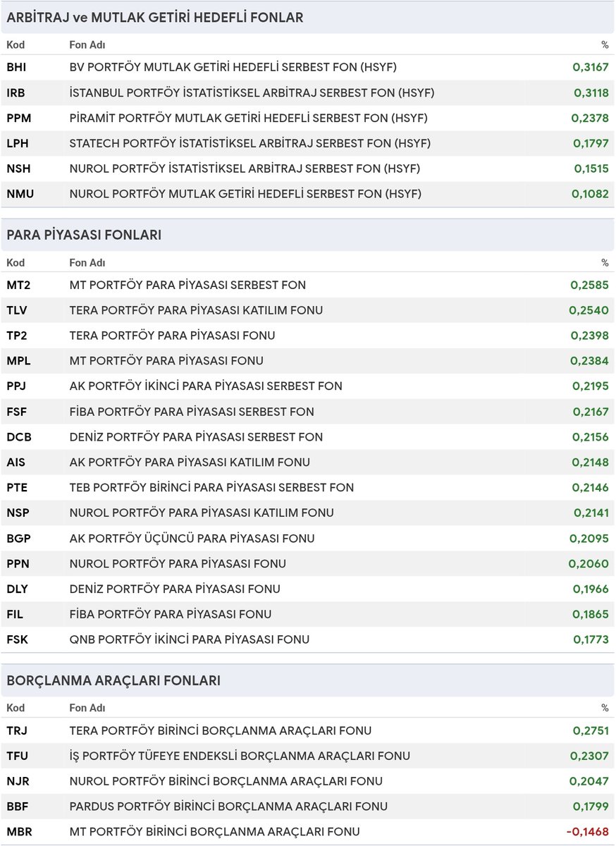Click the PTE fund code

pos(18,488)
